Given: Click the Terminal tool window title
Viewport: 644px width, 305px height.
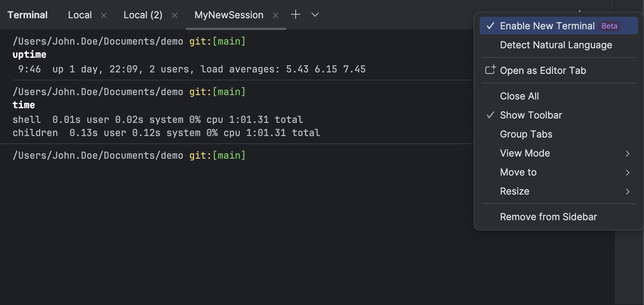Looking at the screenshot, I should 27,15.
